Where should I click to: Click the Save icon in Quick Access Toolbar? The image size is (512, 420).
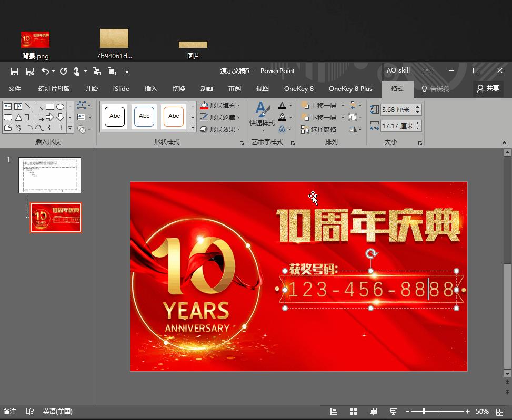[14, 71]
